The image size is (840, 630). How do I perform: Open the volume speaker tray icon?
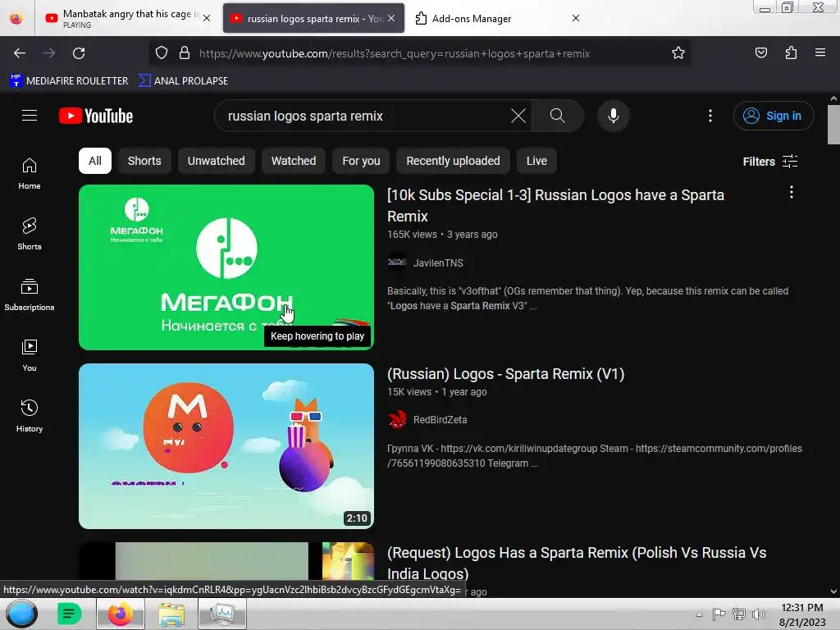tap(759, 614)
